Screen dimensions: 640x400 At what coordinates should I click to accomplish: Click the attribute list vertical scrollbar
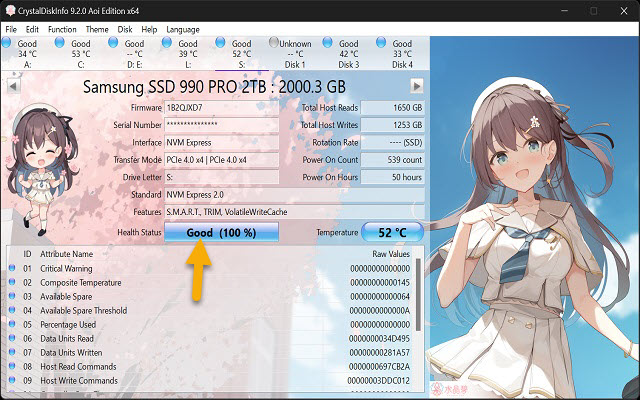click(418, 294)
